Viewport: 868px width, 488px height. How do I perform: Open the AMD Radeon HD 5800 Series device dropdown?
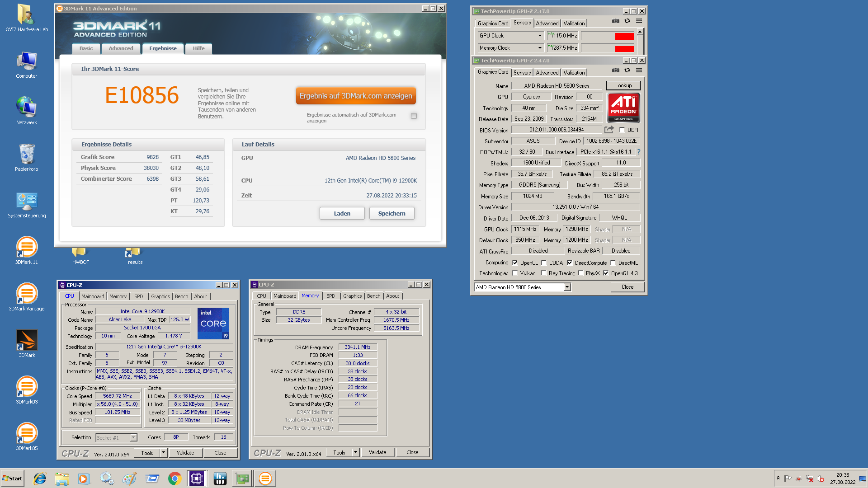567,287
